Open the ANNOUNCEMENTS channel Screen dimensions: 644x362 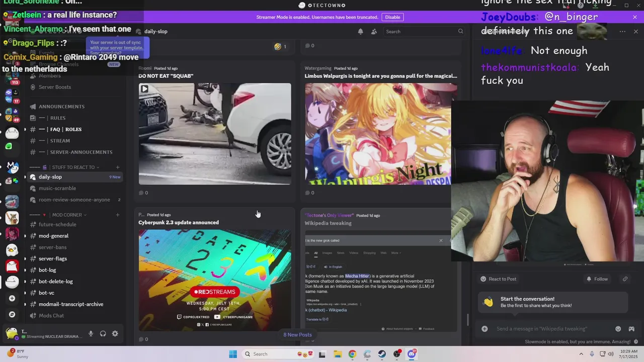coord(74,107)
